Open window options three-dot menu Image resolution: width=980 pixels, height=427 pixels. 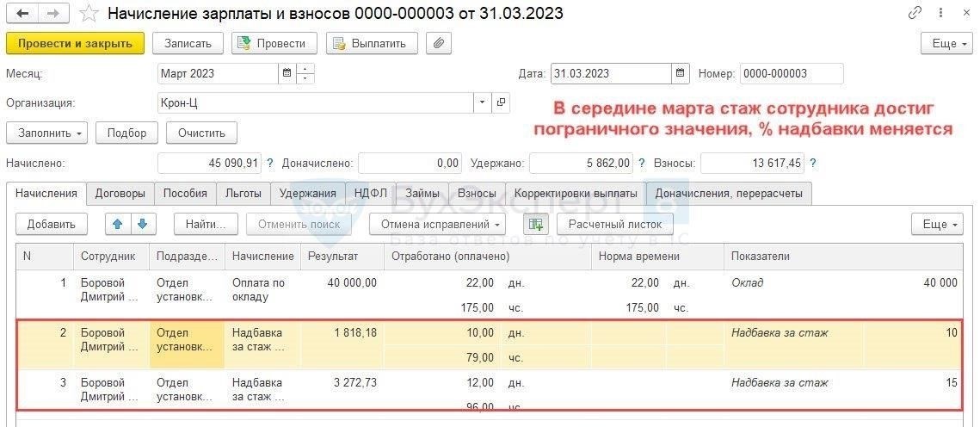tap(940, 13)
